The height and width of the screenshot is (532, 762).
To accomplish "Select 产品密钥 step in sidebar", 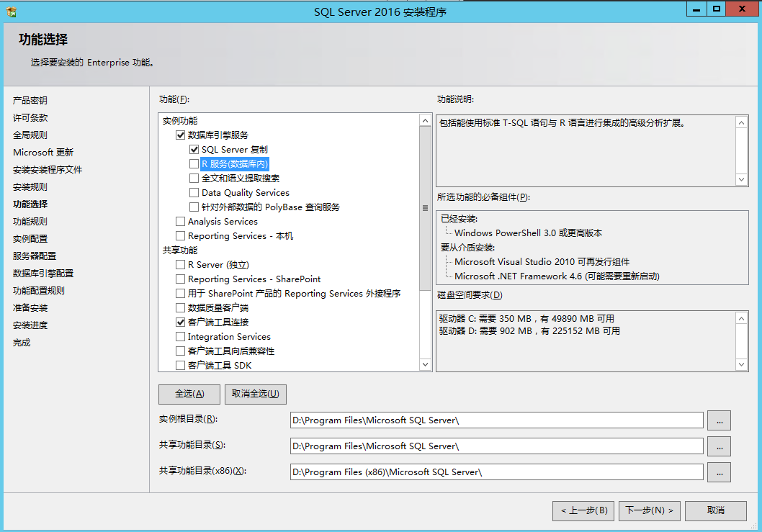I will [30, 101].
